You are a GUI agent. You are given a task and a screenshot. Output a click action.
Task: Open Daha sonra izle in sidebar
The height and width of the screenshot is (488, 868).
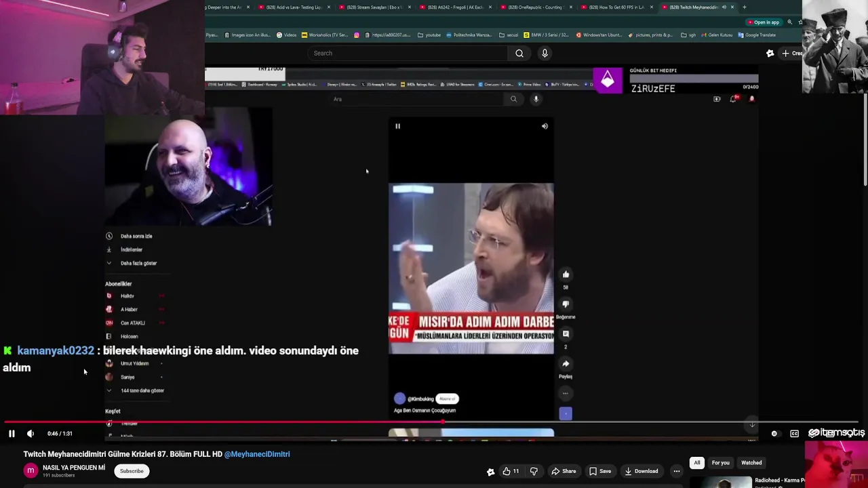coord(136,236)
